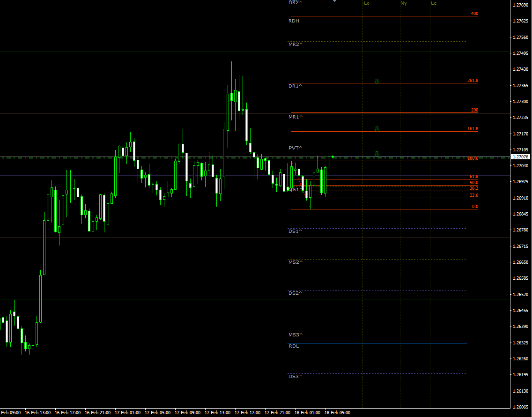Open the blue dropdown triangle at the top
Screen dimensions: 532x417
pyautogui.click(x=335, y=2)
